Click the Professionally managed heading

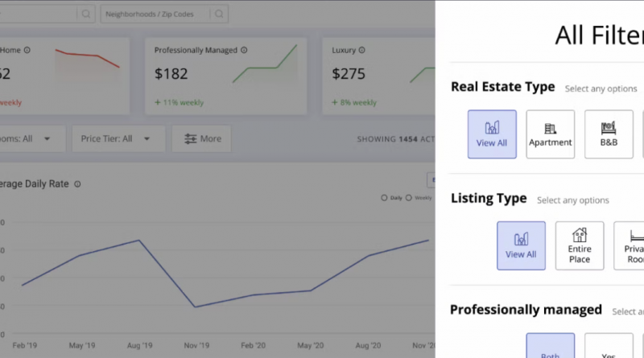click(x=526, y=310)
